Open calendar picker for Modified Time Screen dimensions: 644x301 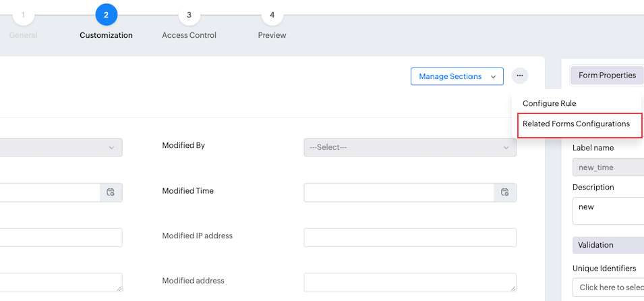[505, 192]
